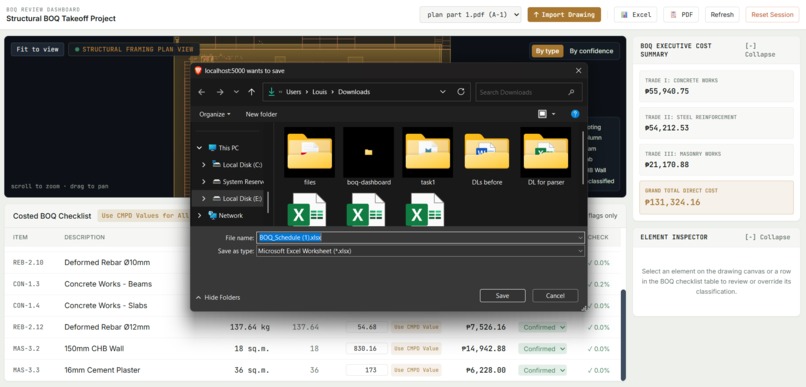Export BOQ to Excel
The height and width of the screenshot is (387, 806).
[x=635, y=14]
